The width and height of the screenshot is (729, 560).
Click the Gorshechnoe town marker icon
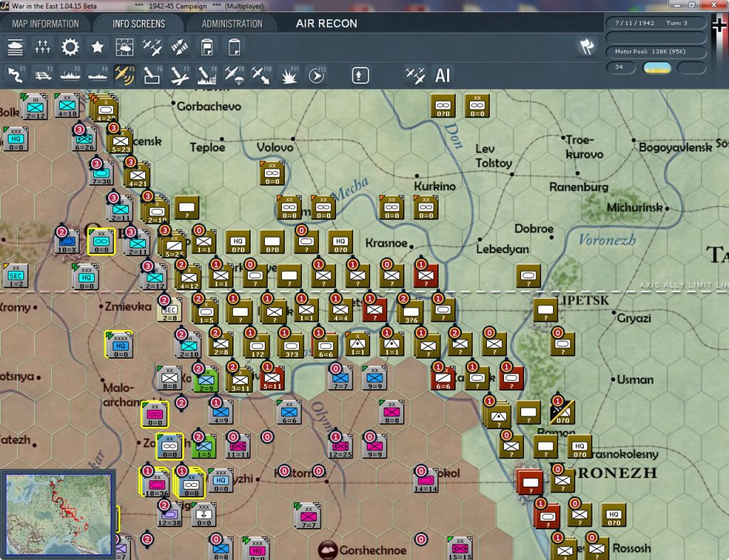point(327,550)
